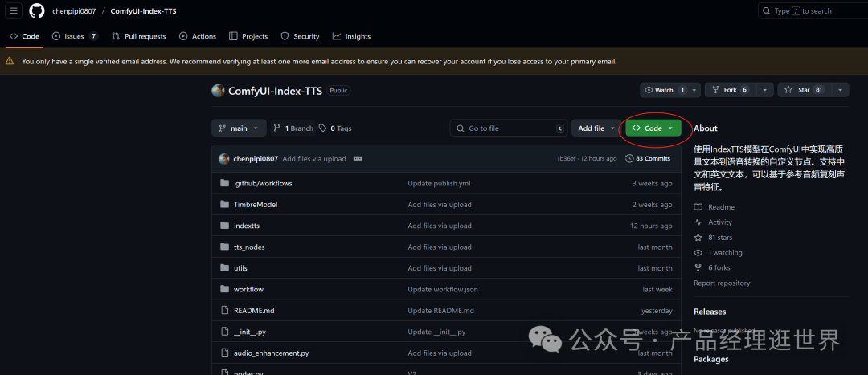Click file icon next to README.md
Viewport: 868px width, 375px height.
click(224, 311)
